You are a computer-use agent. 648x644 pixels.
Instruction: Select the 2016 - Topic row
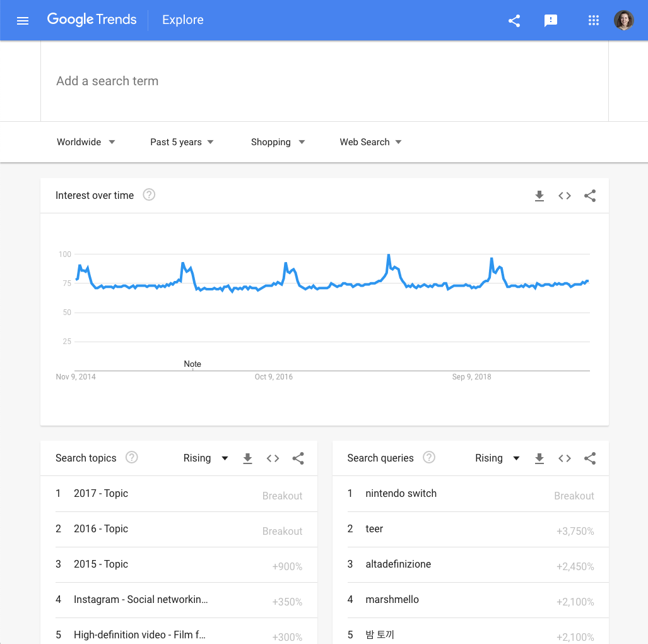pyautogui.click(x=179, y=530)
